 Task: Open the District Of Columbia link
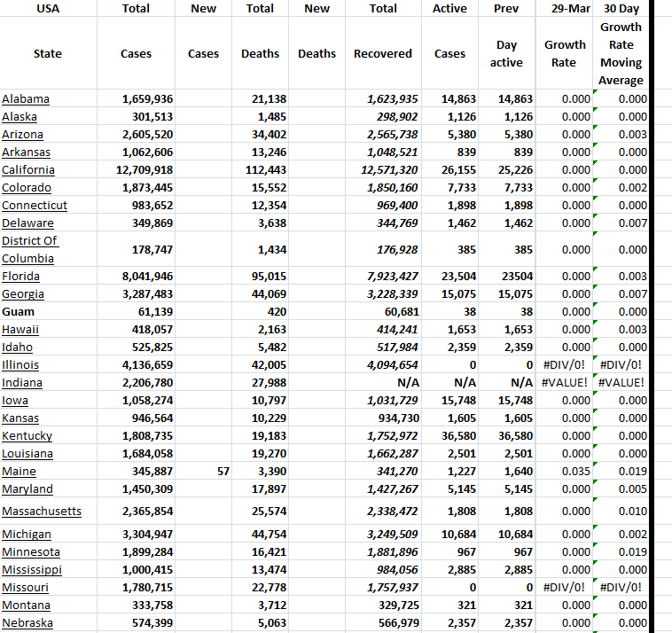coord(29,250)
